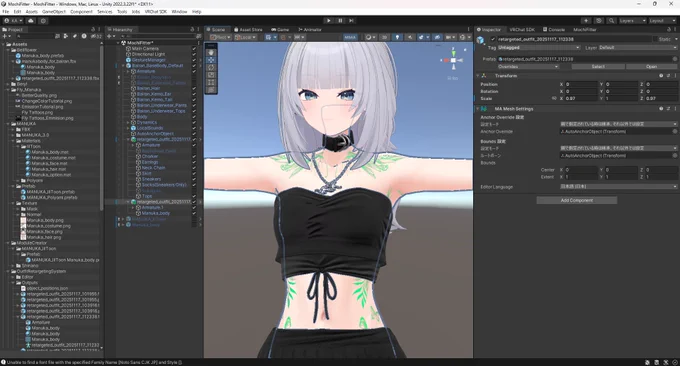
Task: Click the Scene grid snapping icon
Action: [284, 37]
